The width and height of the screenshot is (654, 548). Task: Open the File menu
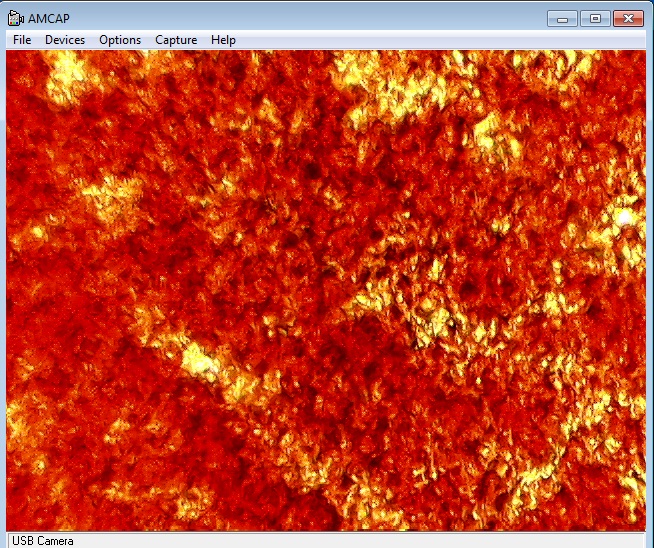[22, 40]
